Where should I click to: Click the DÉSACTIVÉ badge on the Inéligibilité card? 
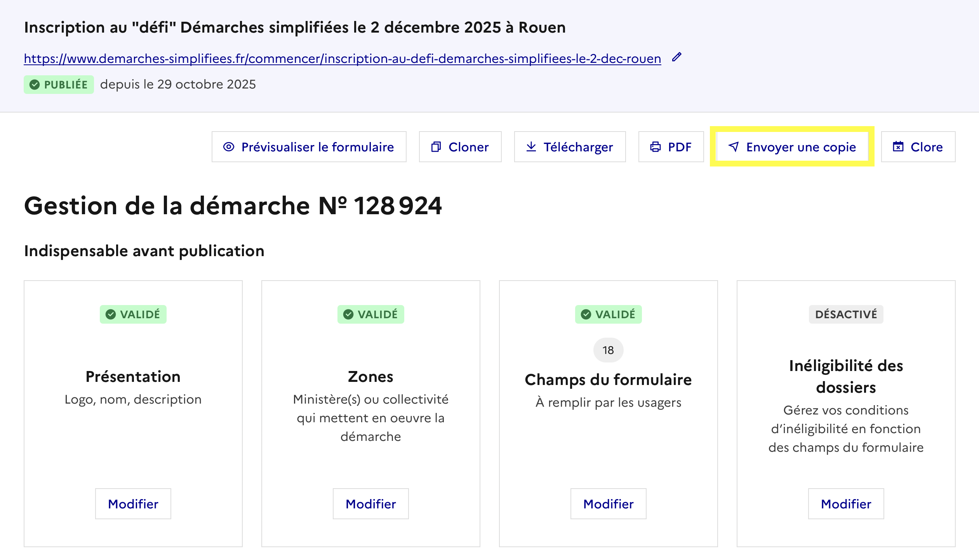[846, 314]
